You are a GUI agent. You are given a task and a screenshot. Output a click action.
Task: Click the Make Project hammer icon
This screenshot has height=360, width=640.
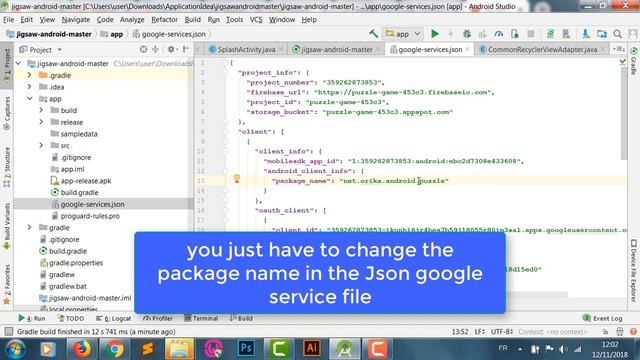[x=373, y=34]
